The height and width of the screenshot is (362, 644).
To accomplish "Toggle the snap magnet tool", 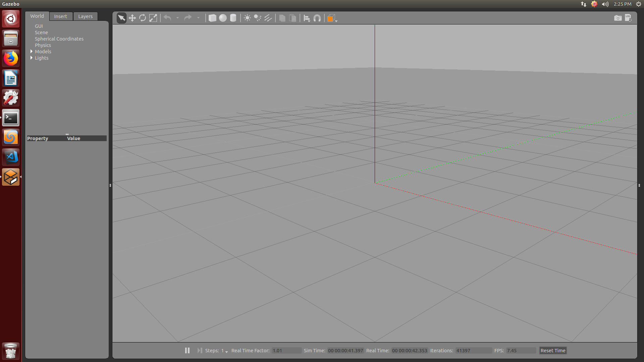I will (317, 18).
